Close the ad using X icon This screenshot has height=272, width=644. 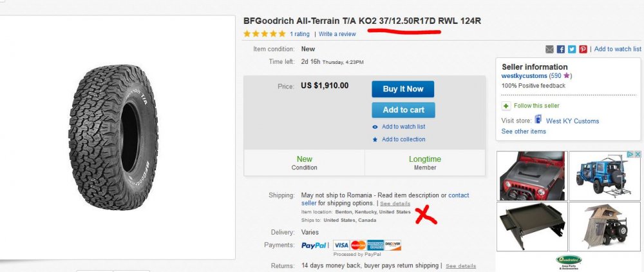pos(638,155)
